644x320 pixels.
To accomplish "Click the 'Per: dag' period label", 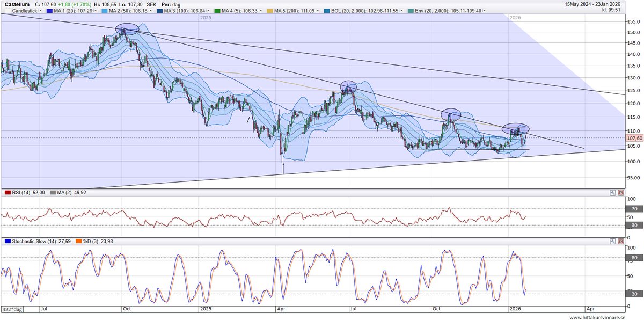I will pyautogui.click(x=171, y=4).
